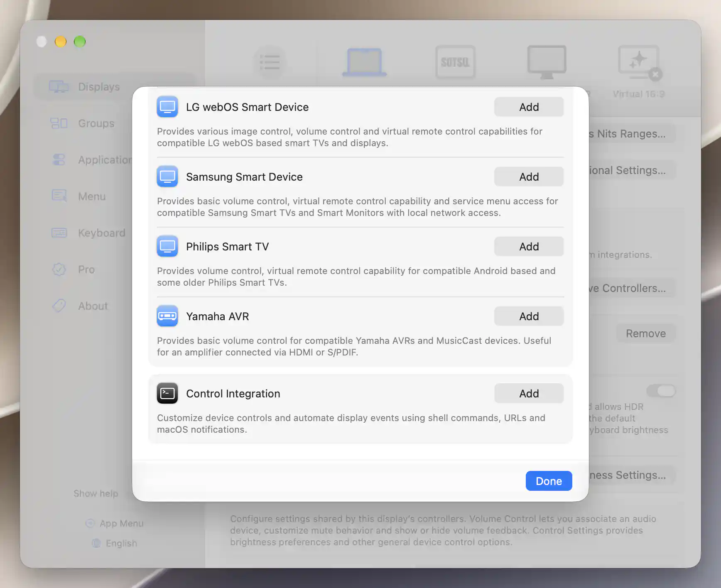Add the Samsung Smart Device integration

click(x=529, y=177)
